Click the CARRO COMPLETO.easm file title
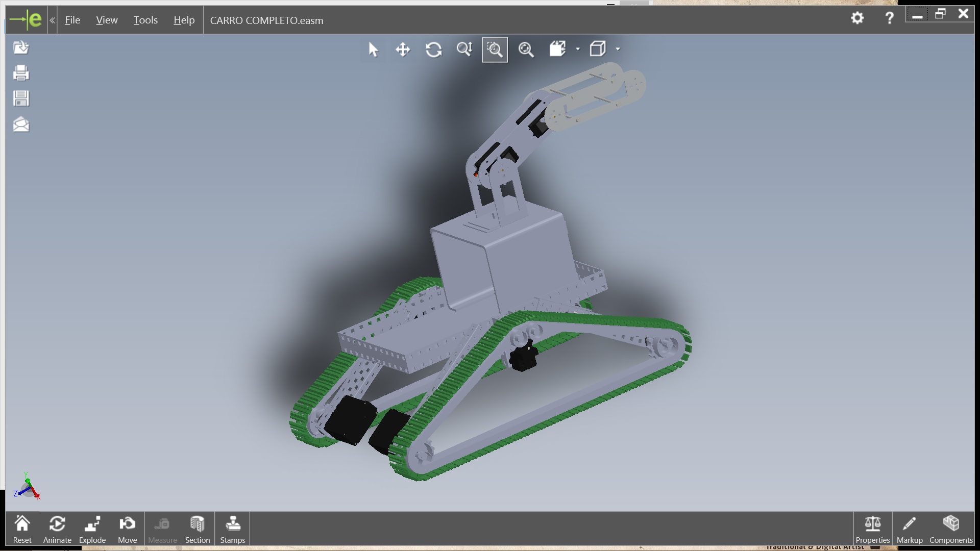 pos(266,20)
